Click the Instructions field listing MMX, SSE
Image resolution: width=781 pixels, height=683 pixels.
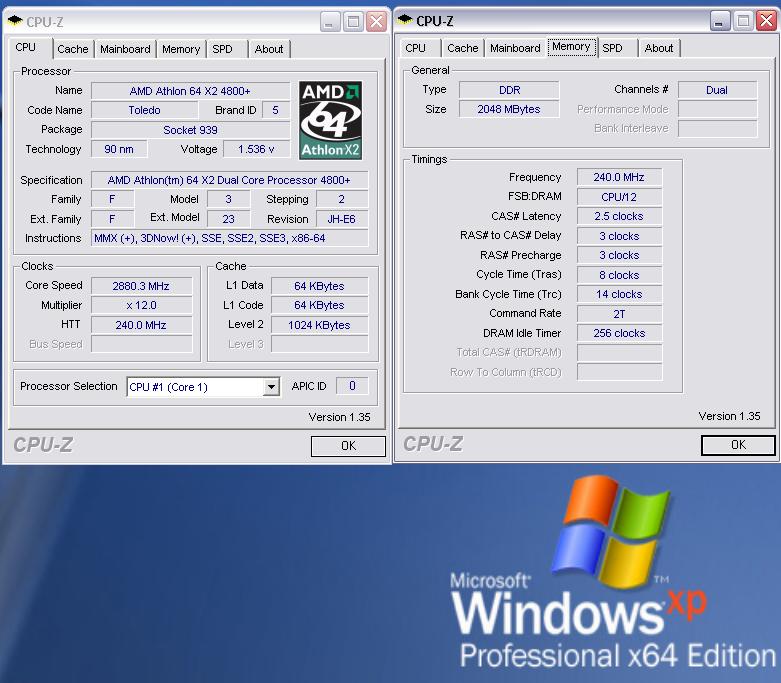click(x=229, y=238)
